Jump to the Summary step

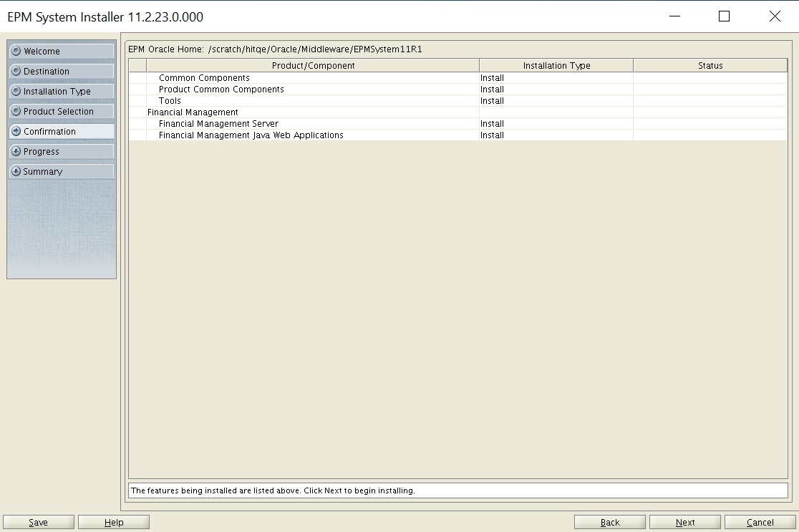[x=61, y=171]
